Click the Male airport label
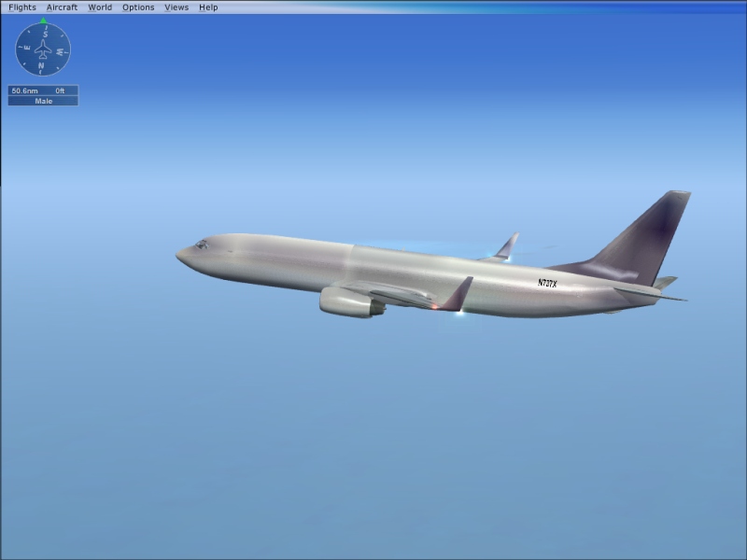 point(43,101)
